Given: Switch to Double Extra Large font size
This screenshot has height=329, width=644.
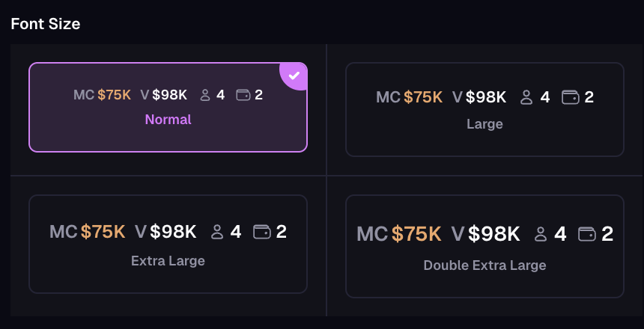Looking at the screenshot, I should (x=484, y=265).
